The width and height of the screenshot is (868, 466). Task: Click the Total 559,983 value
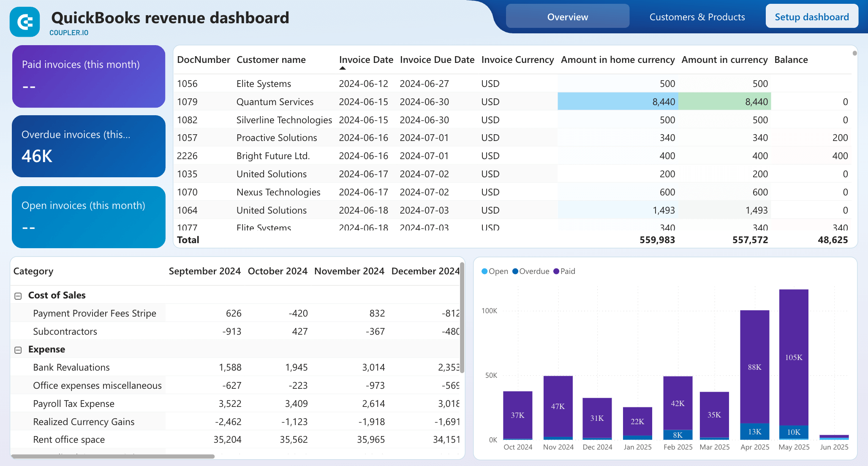point(657,240)
